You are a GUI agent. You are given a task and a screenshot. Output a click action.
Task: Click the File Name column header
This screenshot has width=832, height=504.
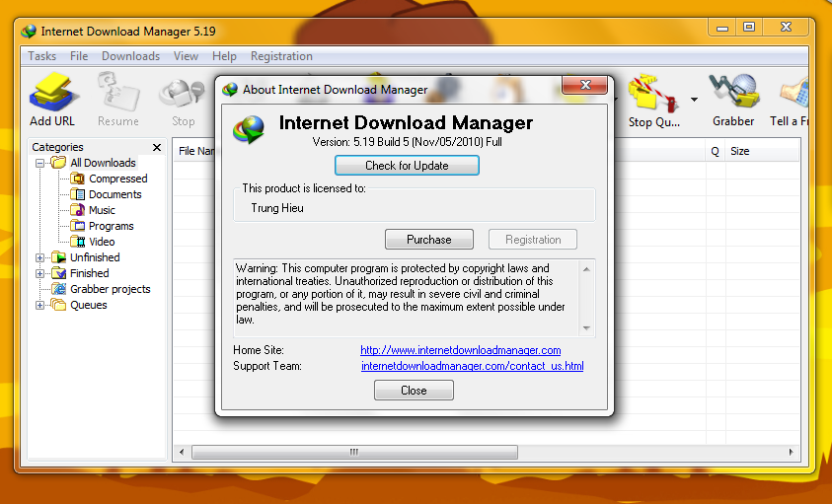[194, 151]
